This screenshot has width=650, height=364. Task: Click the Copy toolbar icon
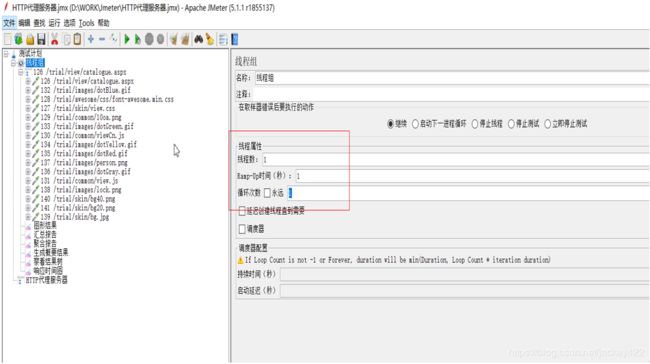point(66,39)
